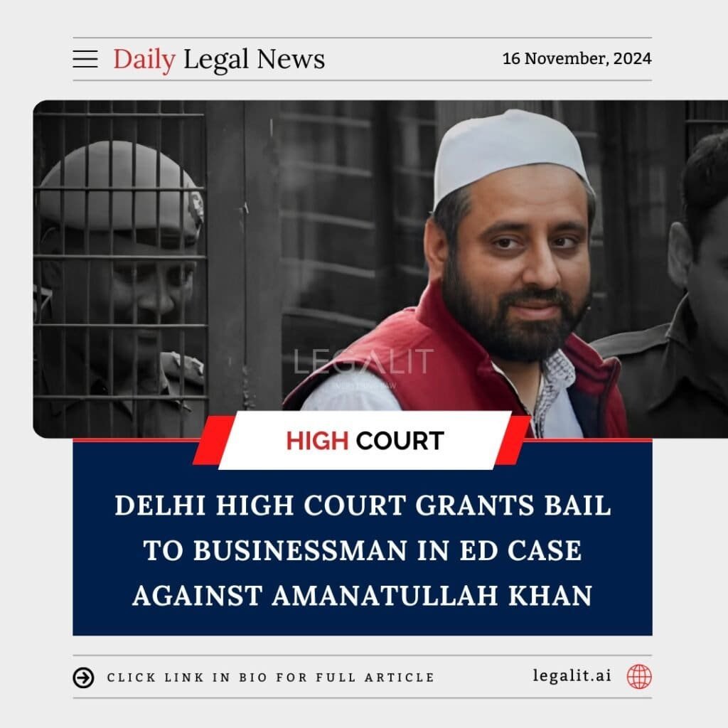This screenshot has width=728, height=728.
Task: Click headline line 'DELHI HIGH COURT GRANTS BAIL'
Action: click(363, 505)
